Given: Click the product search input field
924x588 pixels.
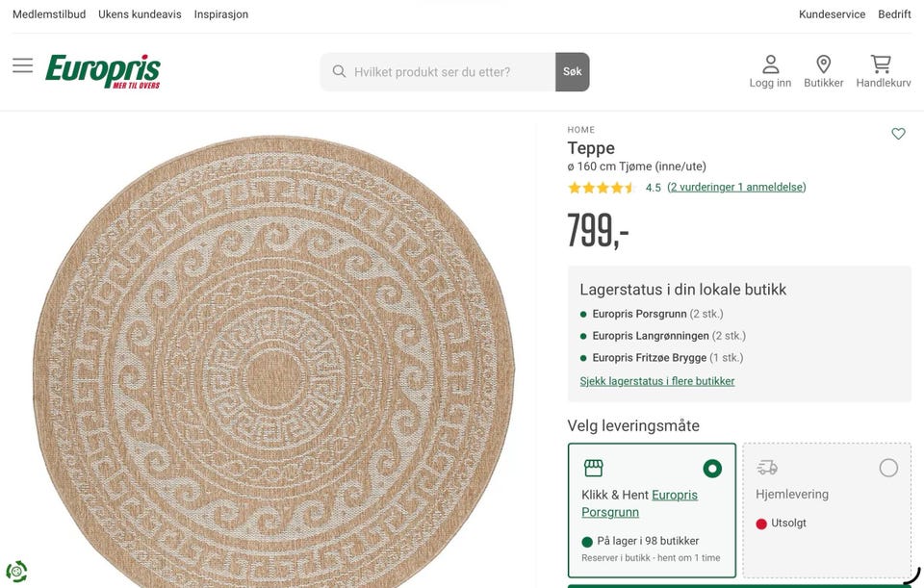Looking at the screenshot, I should (x=450, y=72).
